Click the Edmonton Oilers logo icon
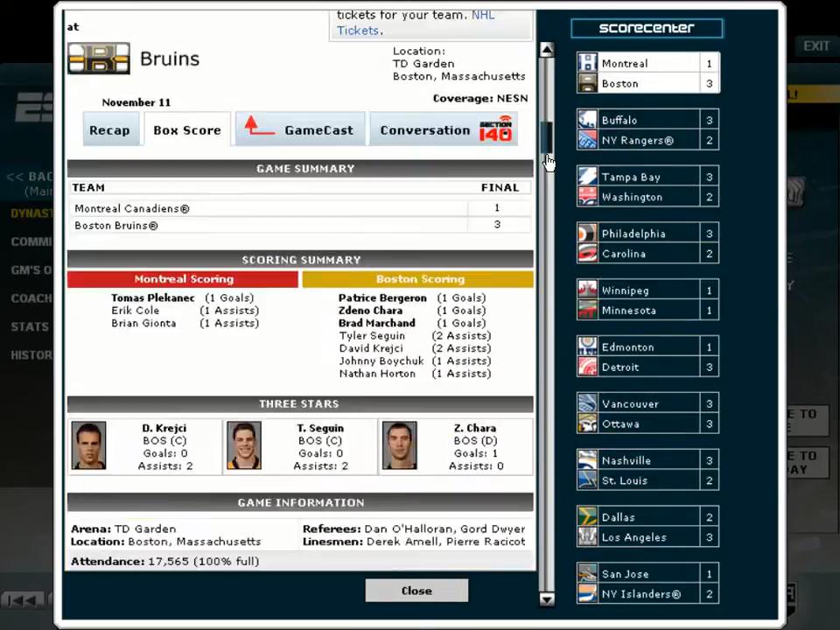Screen dimensions: 840x630 587,347
